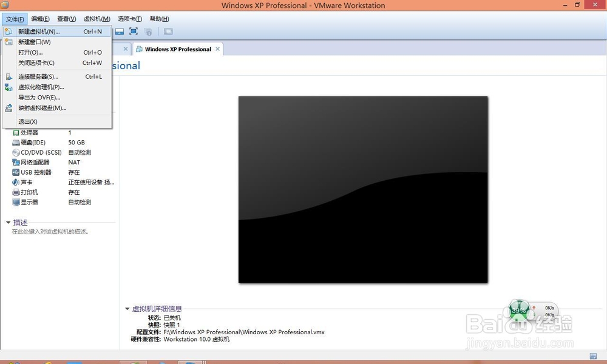Select the 处理器 device row
The width and height of the screenshot is (607, 364).
pos(64,133)
